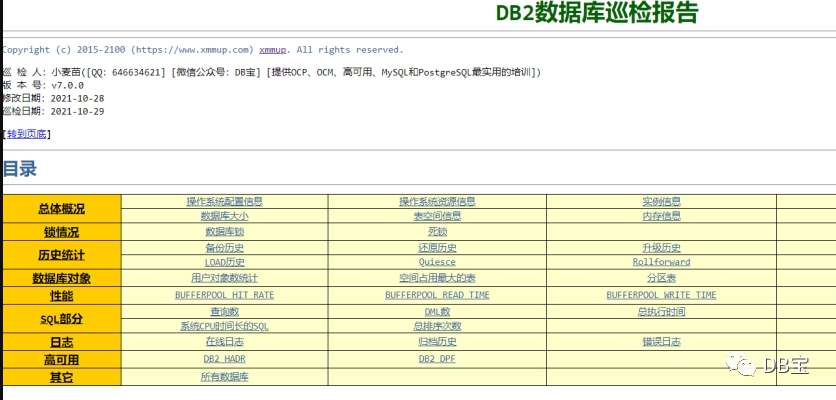This screenshot has width=836, height=400.
Task: Select 历史统计 category heading
Action: (x=61, y=255)
